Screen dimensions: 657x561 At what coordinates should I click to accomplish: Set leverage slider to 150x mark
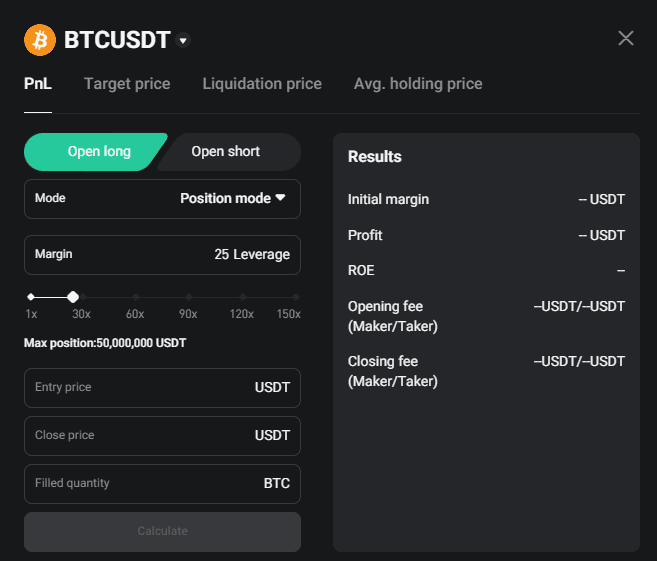[296, 297]
